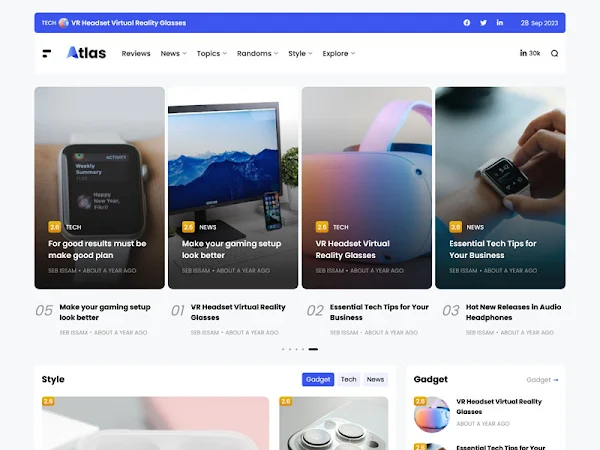Expand the Style dropdown menu
This screenshot has width=600, height=450.
point(300,54)
